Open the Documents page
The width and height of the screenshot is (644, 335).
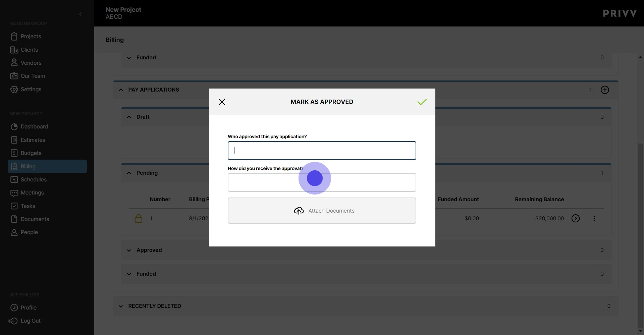(35, 219)
